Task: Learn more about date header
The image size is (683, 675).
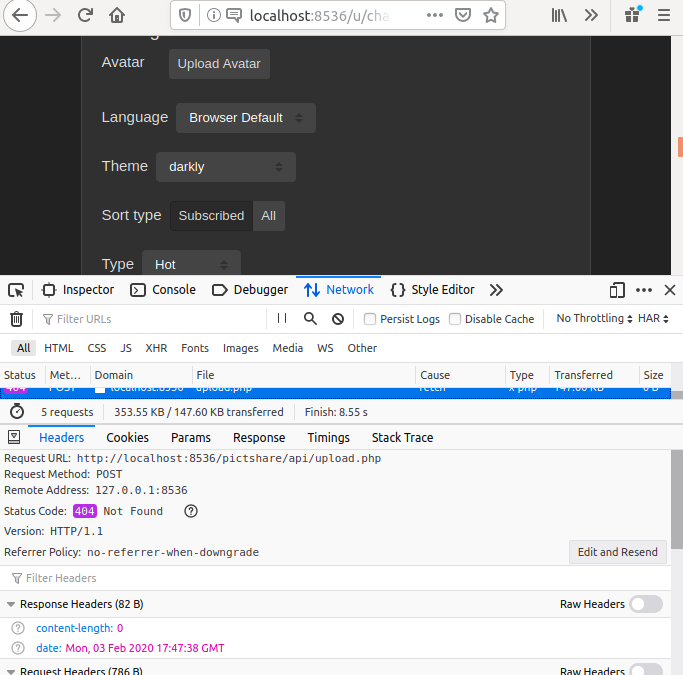Action: (x=18, y=648)
